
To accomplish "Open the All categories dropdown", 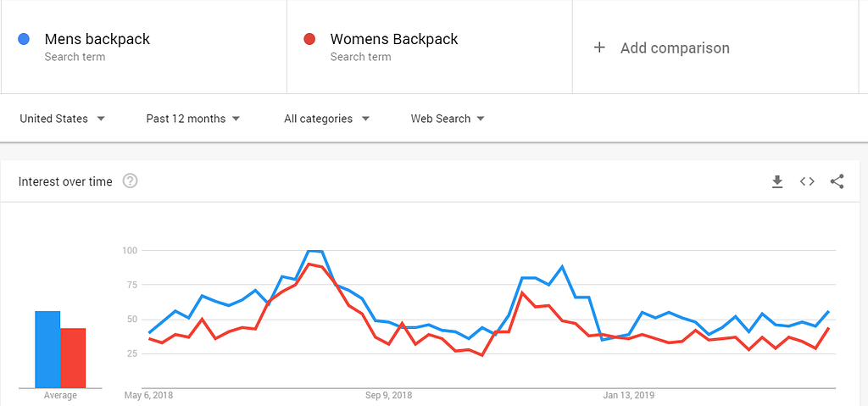I will point(326,119).
